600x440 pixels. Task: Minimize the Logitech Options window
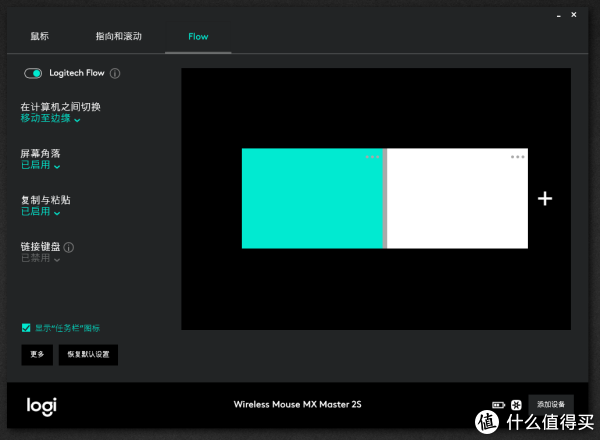(x=559, y=16)
